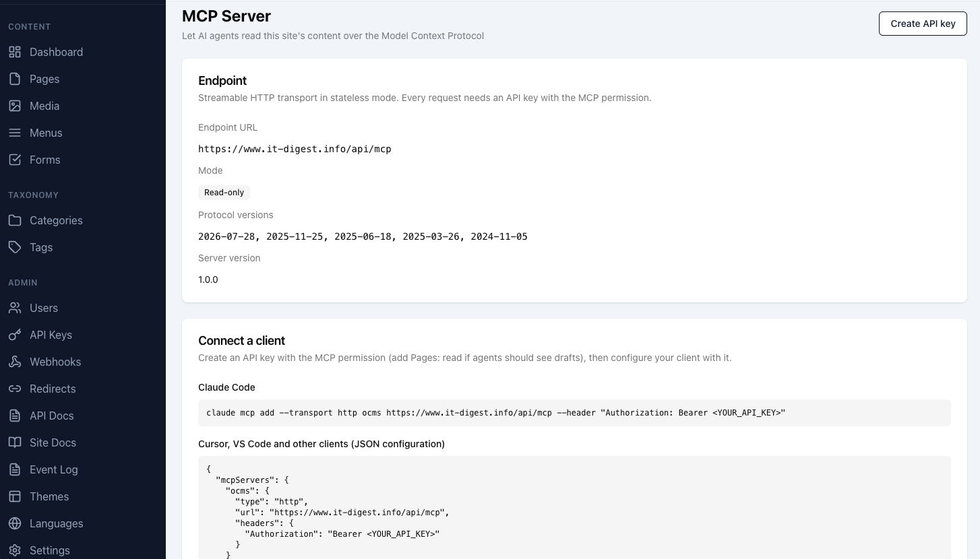Click the Categories folder icon
The width and height of the screenshot is (980, 559).
(15, 220)
